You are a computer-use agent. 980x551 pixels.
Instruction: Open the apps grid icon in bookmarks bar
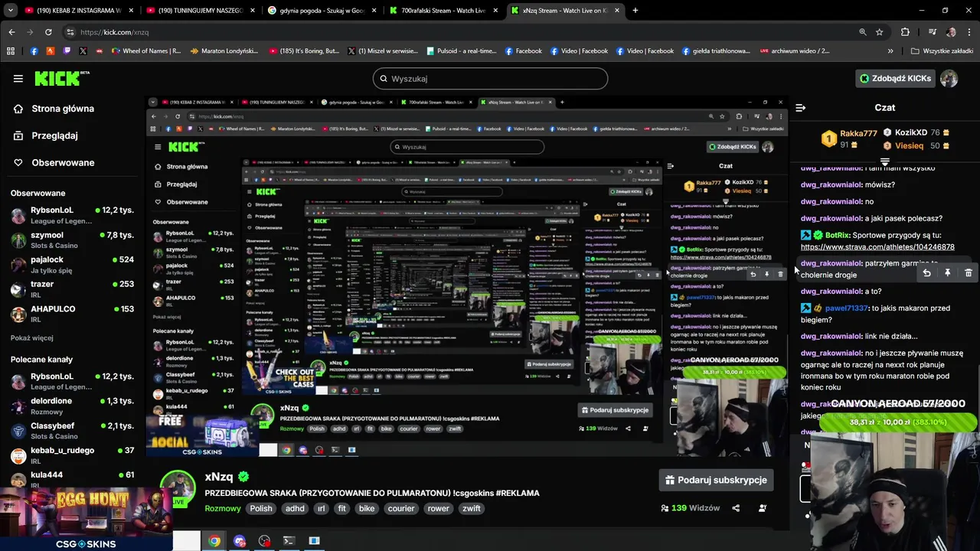pos(11,51)
